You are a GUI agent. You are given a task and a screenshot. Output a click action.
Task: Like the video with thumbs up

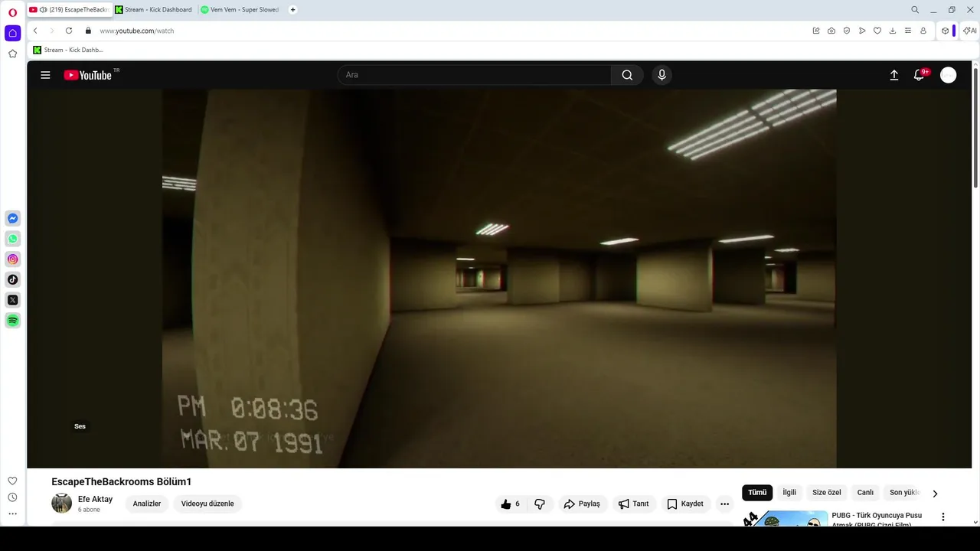(x=511, y=504)
